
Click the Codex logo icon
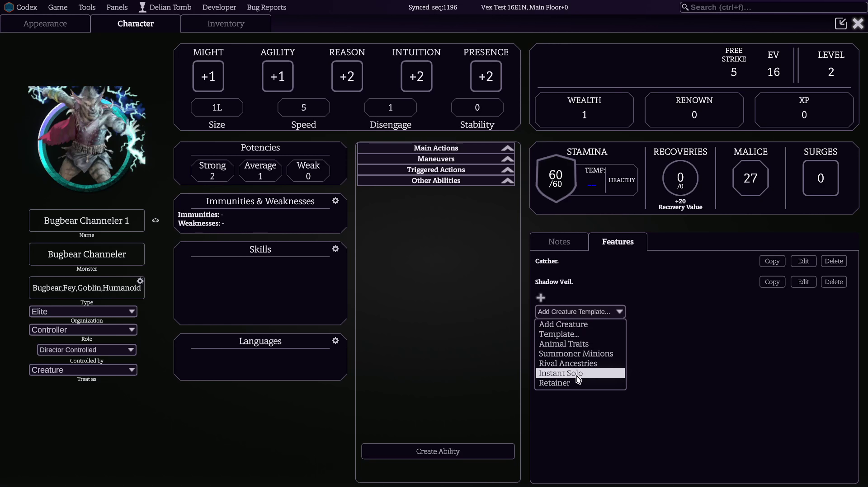(9, 7)
